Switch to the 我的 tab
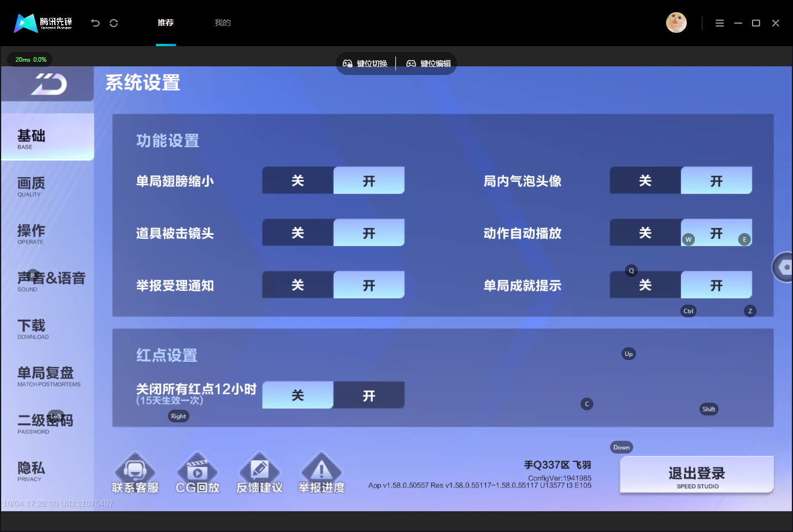The height and width of the screenshot is (532, 793). coord(223,23)
